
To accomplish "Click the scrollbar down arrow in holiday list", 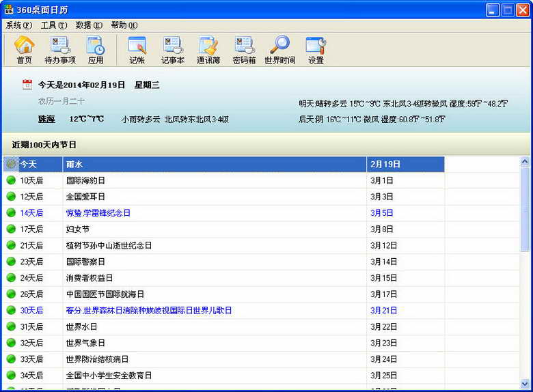I will tap(525, 384).
